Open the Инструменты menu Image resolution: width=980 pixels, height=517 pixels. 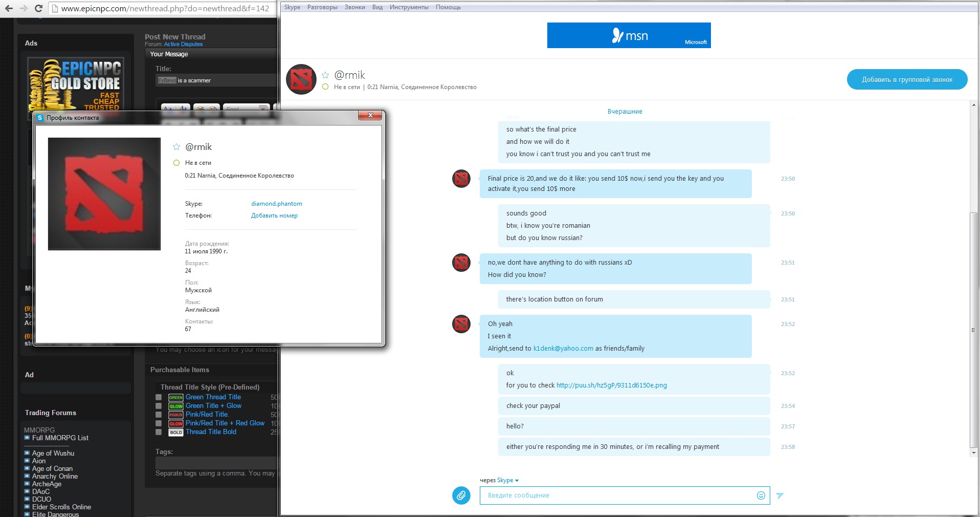coord(409,7)
